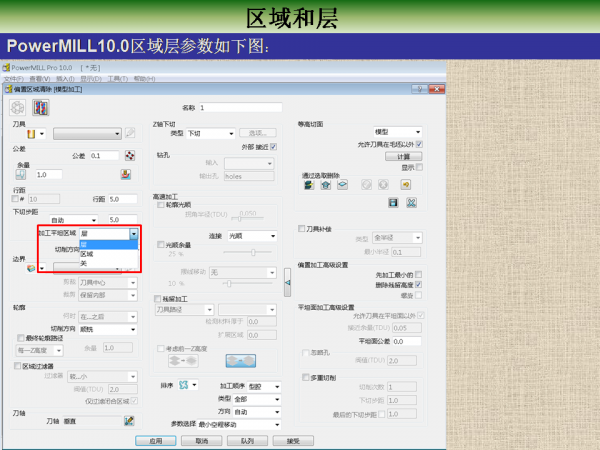This screenshot has width=600, height=450.
Task: Click the second grayed round icon under 通过选取删除
Action: click(383, 185)
